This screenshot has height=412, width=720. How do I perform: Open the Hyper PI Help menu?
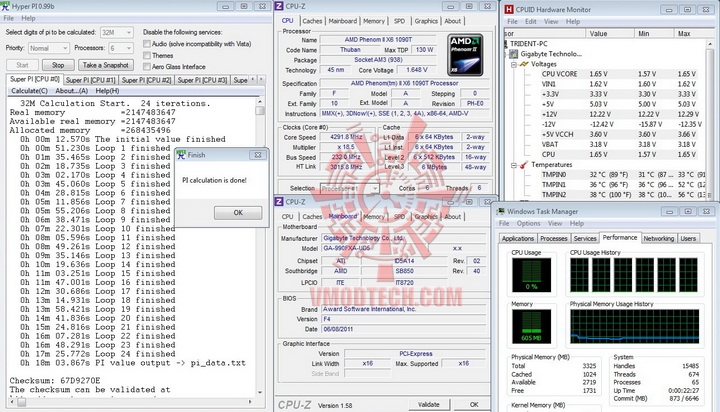click(28, 18)
